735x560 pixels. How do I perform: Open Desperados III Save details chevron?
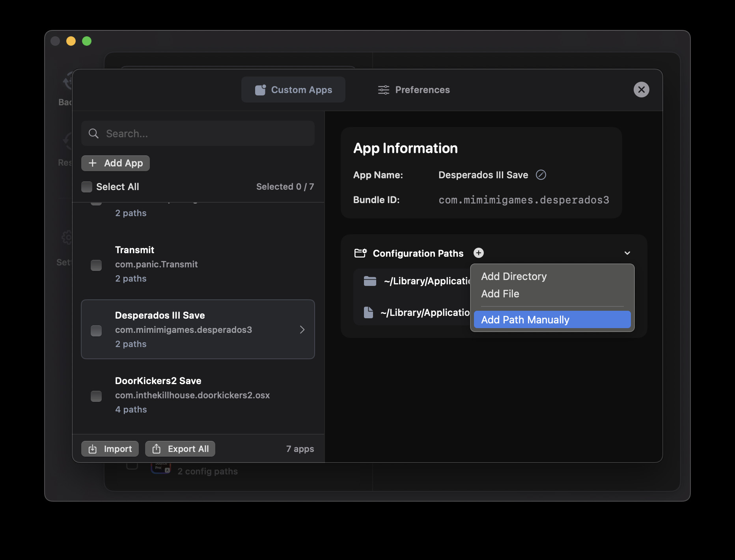302,330
